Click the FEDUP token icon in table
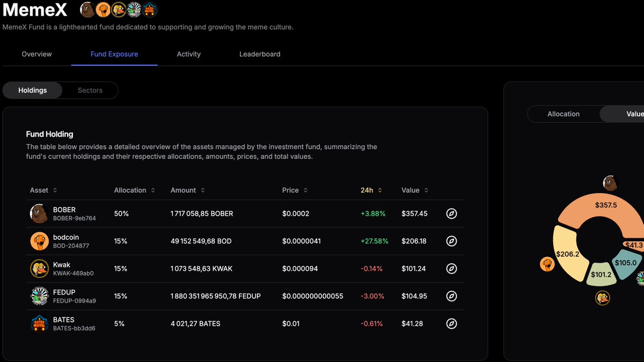This screenshot has width=644, height=362. [x=39, y=296]
